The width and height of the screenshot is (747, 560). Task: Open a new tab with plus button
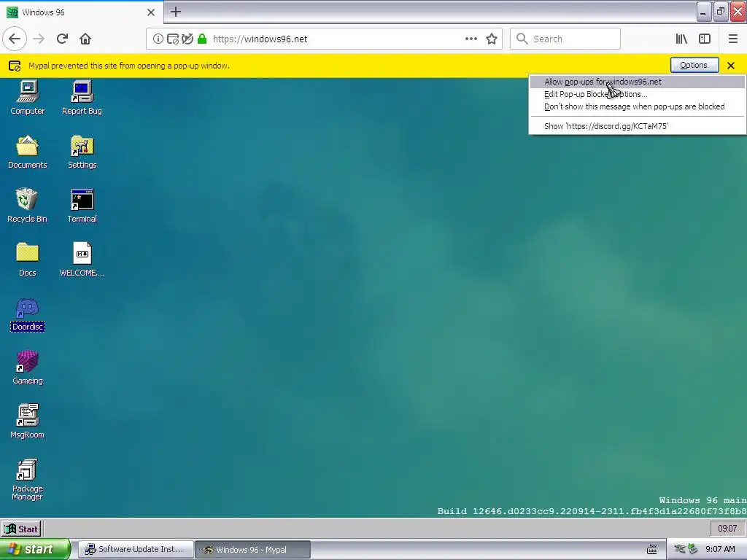pos(175,12)
